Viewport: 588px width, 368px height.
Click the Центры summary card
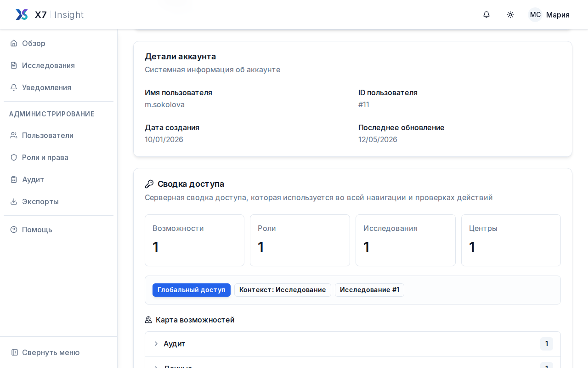(x=511, y=240)
